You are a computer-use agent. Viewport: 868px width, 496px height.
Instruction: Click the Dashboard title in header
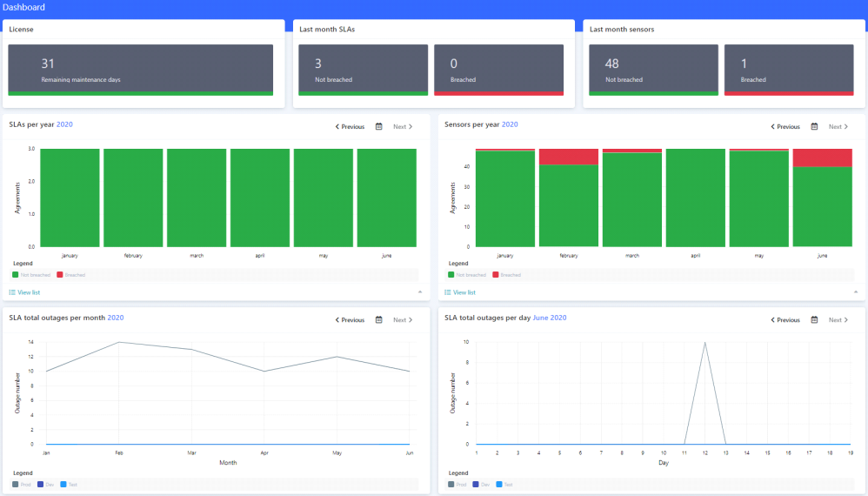pos(23,7)
